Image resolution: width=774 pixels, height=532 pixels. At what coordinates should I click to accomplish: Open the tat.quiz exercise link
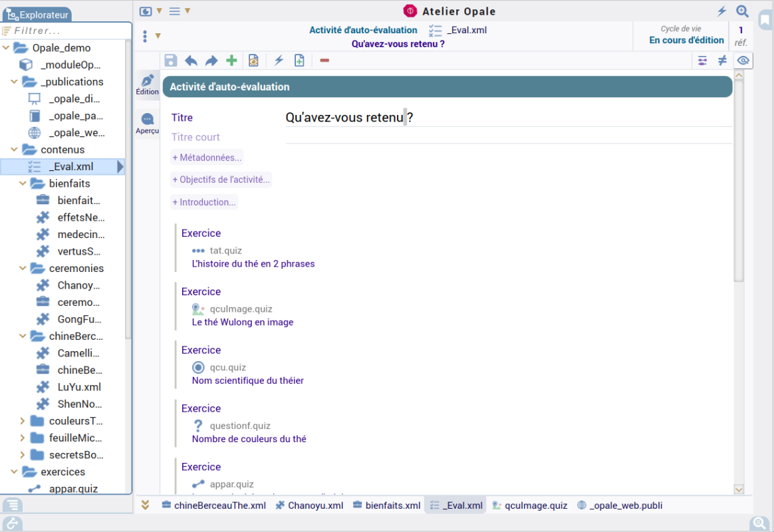pos(225,251)
